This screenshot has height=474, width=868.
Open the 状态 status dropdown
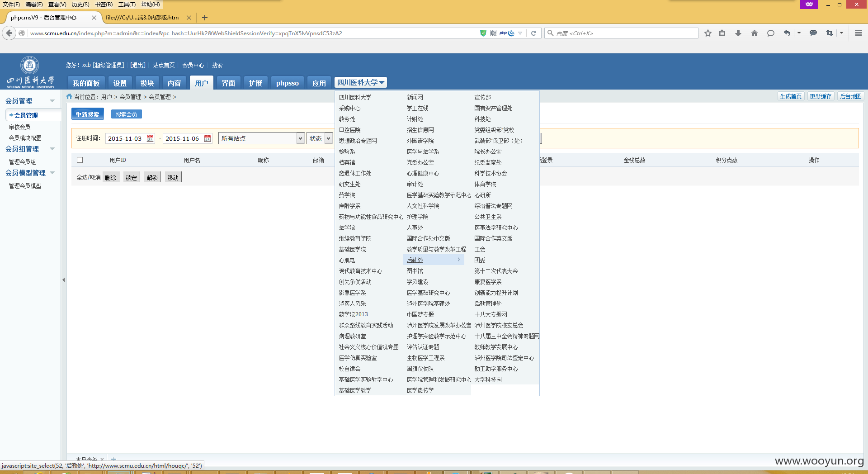pyautogui.click(x=320, y=138)
